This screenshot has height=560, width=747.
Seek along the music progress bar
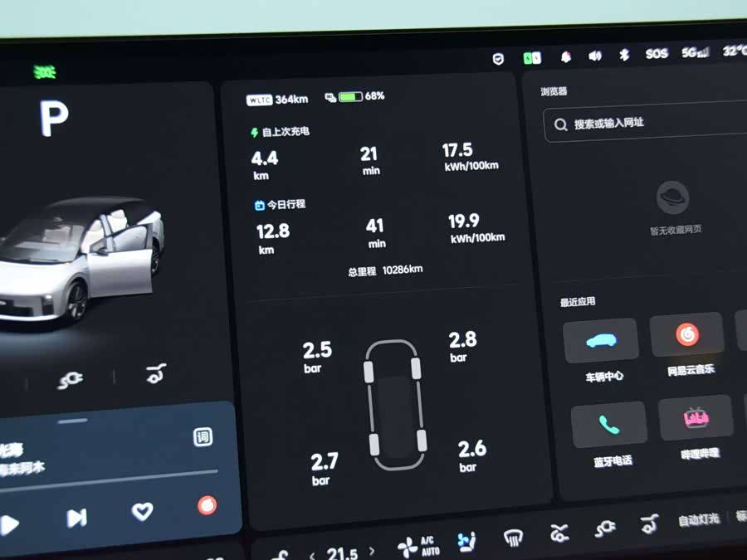(109, 480)
